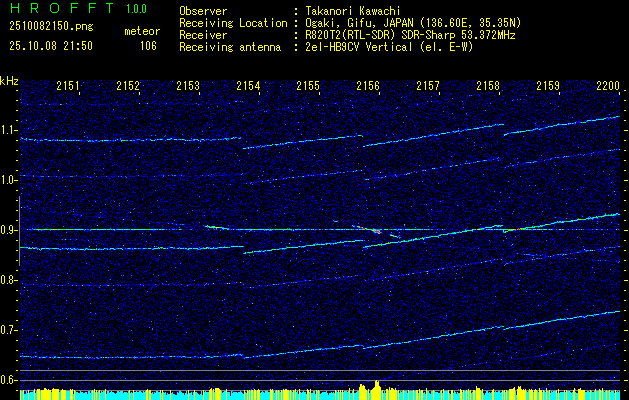
Task: Click the 2156 time marker
Action: click(368, 85)
